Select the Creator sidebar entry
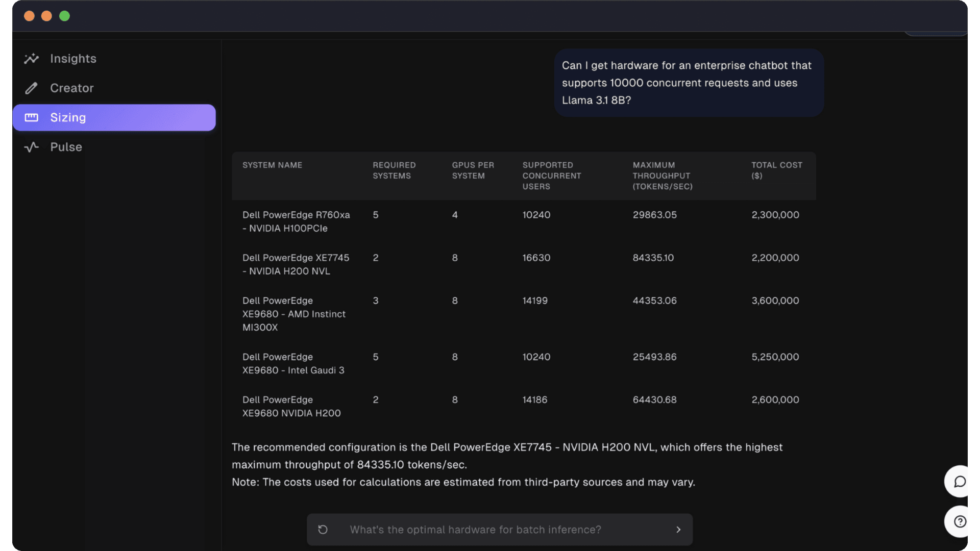The width and height of the screenshot is (980, 551). pyautogui.click(x=72, y=88)
